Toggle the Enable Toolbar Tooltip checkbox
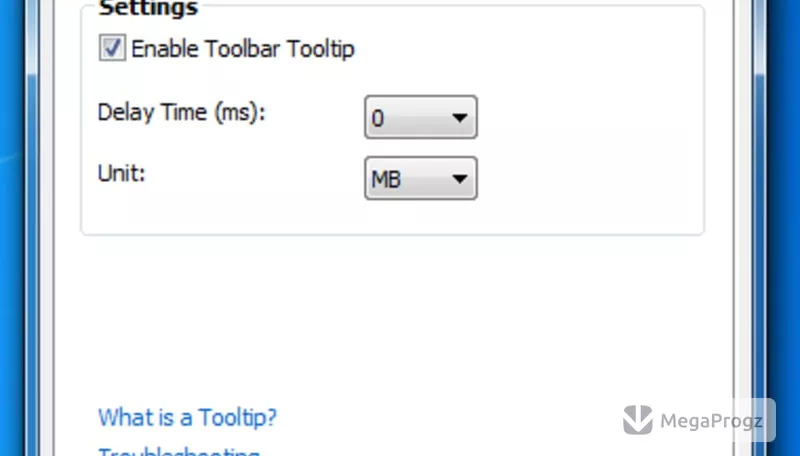This screenshot has height=456, width=800. click(112, 48)
